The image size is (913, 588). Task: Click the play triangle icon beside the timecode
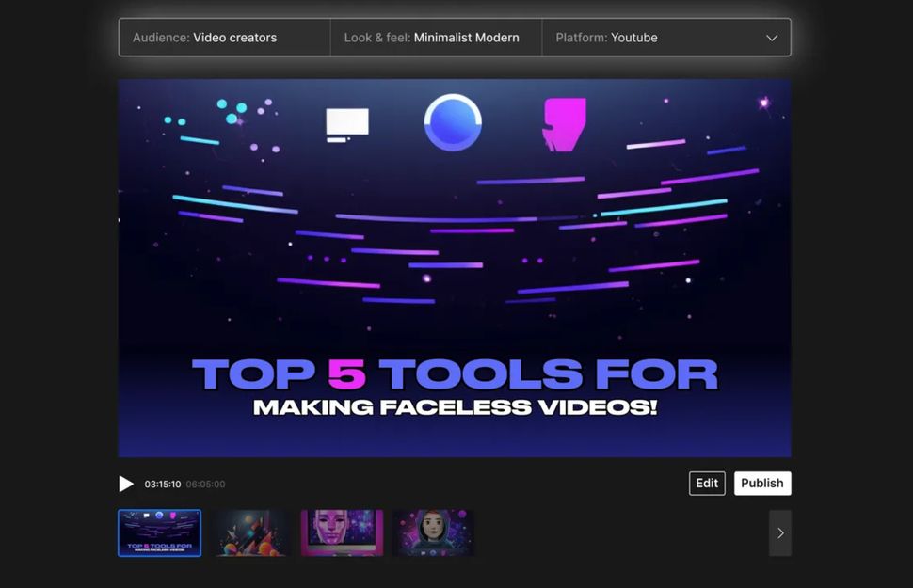[x=126, y=484]
